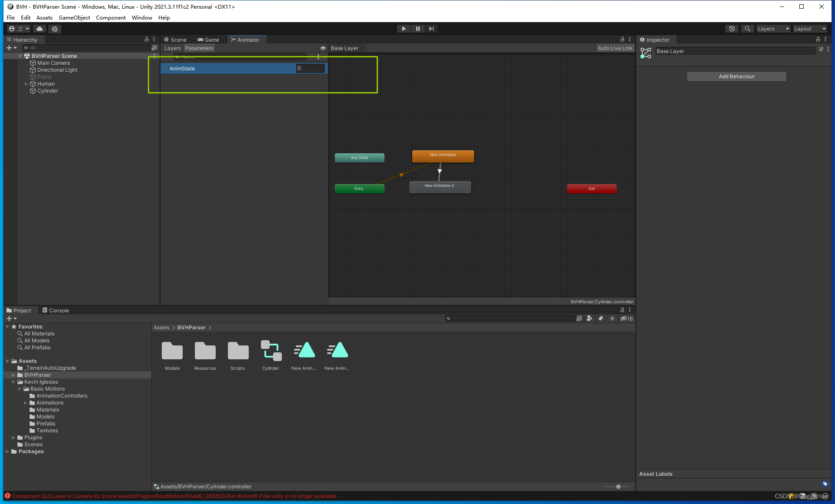Select Animator Parameters sub-tab
This screenshot has height=504, width=835.
point(199,48)
